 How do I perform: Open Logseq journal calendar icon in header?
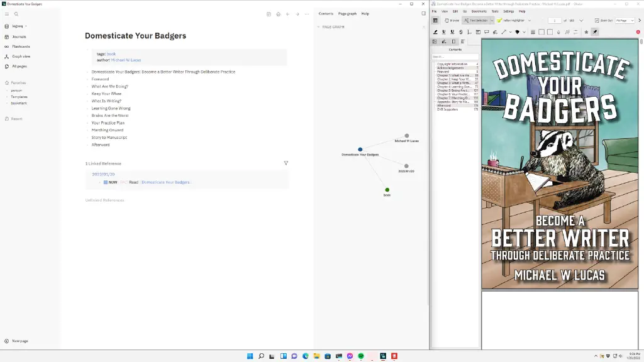269,14
